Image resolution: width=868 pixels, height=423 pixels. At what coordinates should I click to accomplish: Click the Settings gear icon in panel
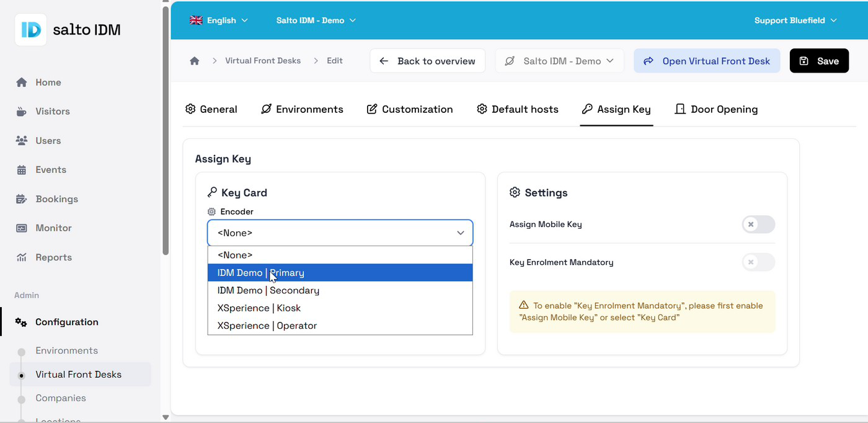[x=515, y=192]
